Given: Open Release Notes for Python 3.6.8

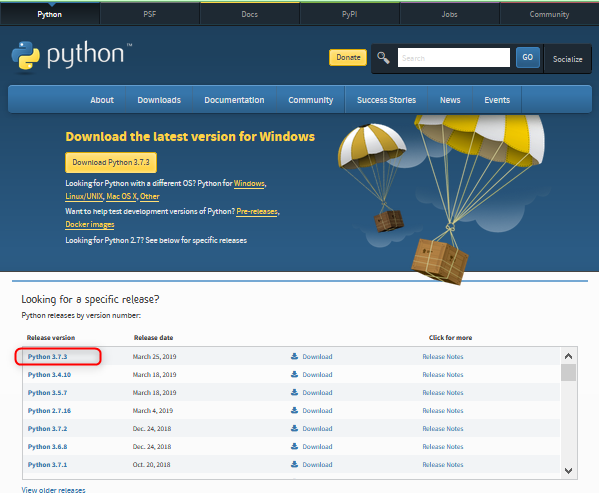Looking at the screenshot, I should tap(443, 446).
